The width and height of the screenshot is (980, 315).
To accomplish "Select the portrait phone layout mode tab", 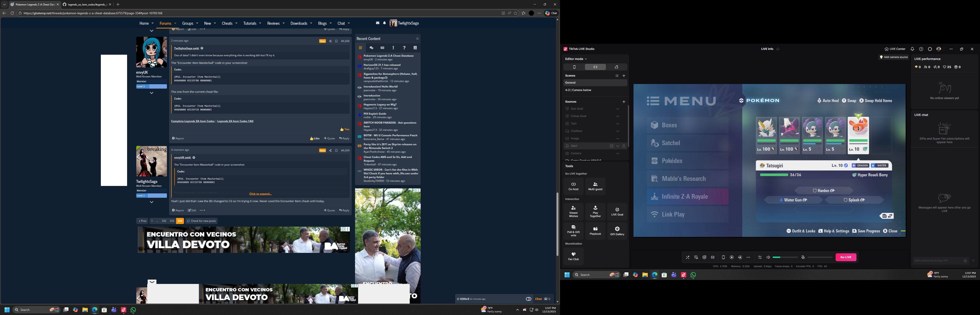I will point(574,67).
